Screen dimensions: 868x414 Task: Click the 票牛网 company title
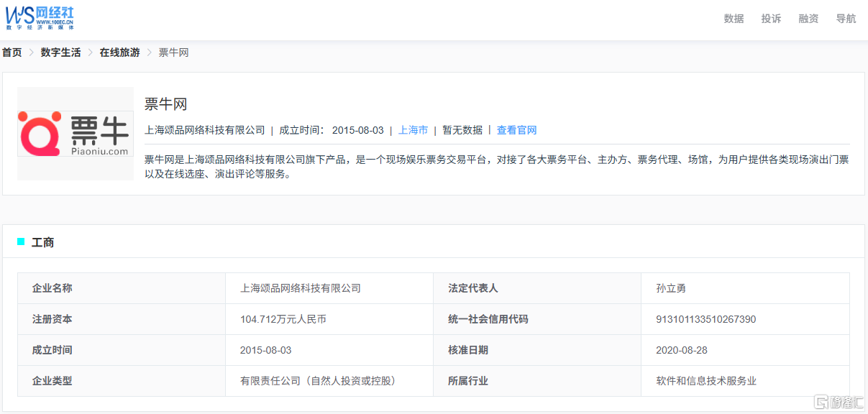pos(166,104)
